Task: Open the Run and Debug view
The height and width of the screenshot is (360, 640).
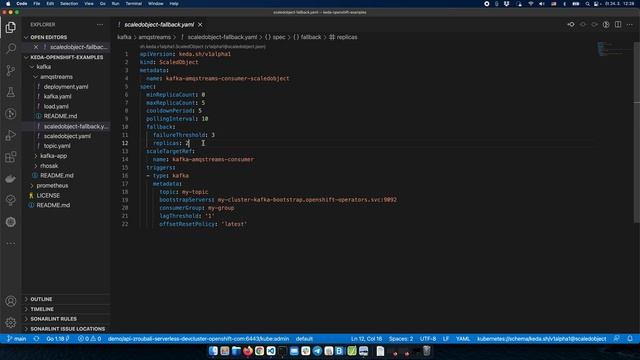Action: pos(11,135)
